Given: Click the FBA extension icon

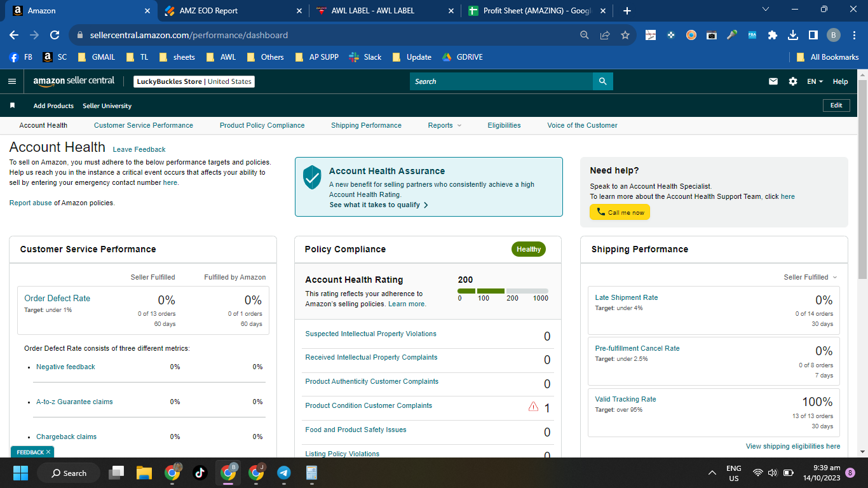Looking at the screenshot, I should (x=752, y=35).
